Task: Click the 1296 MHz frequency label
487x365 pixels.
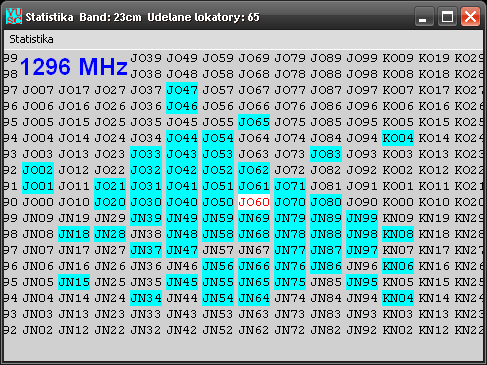Action: tap(74, 66)
